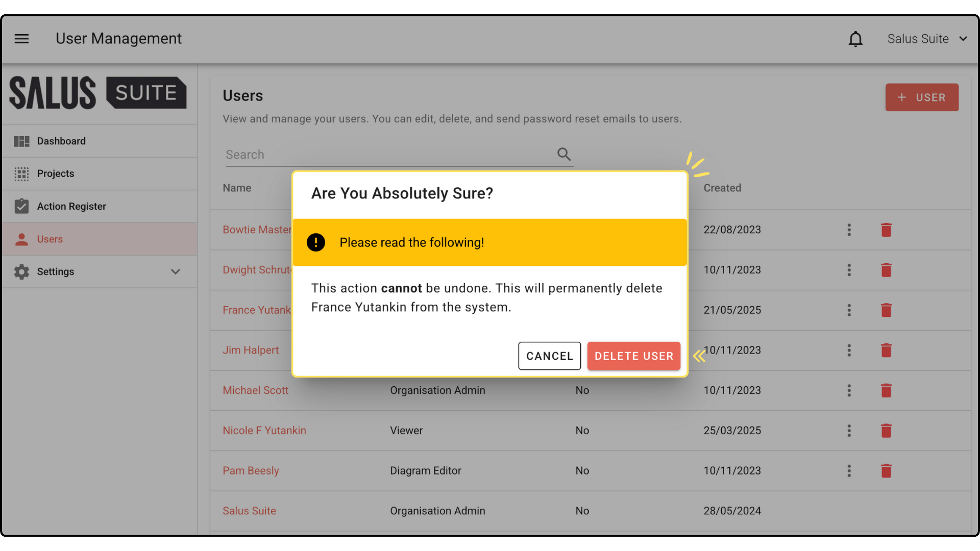Go to Dashboard in sidebar
The width and height of the screenshot is (980, 551).
[x=61, y=141]
